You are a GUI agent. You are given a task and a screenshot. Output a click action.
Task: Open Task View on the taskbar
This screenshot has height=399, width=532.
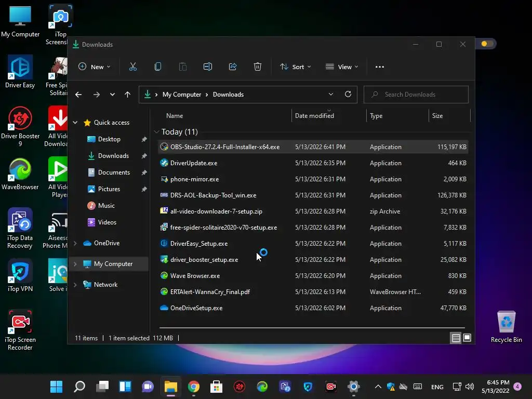[x=102, y=387]
